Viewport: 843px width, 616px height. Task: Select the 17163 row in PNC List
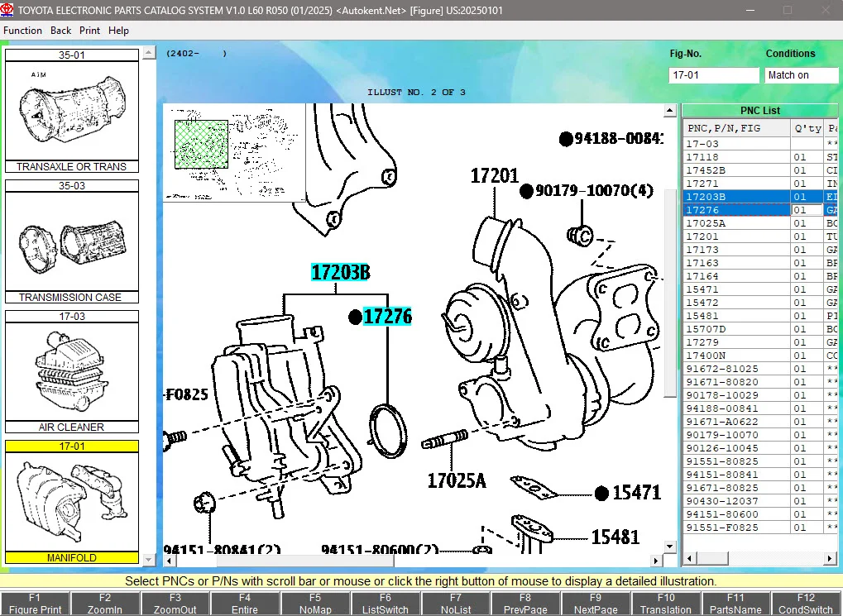tap(760, 263)
